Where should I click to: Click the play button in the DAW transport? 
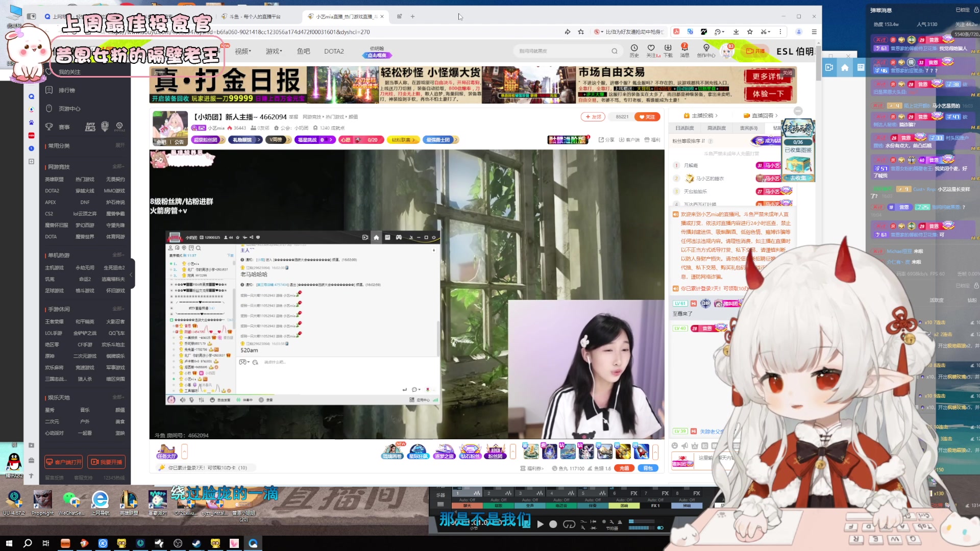point(540,524)
